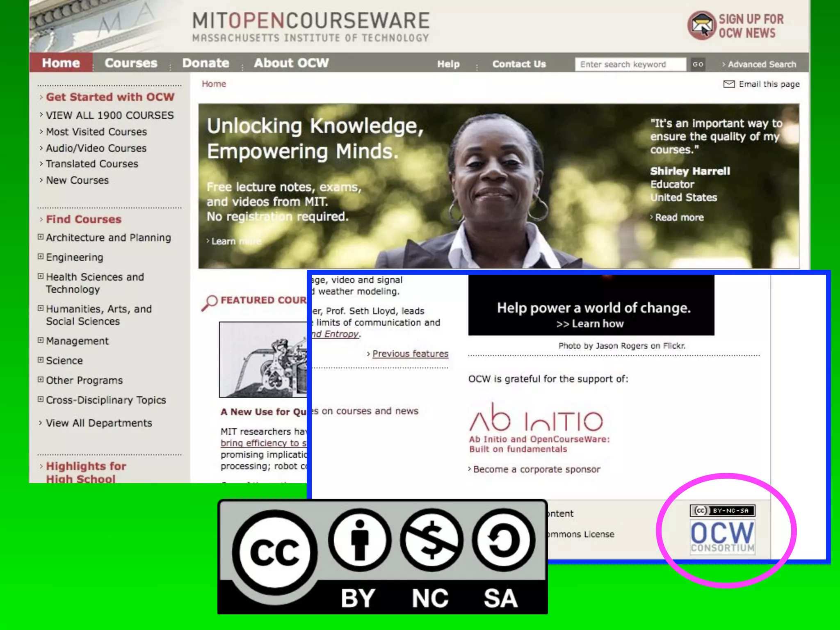The width and height of the screenshot is (840, 630).
Task: Click the Enter search keyword field
Action: [630, 64]
